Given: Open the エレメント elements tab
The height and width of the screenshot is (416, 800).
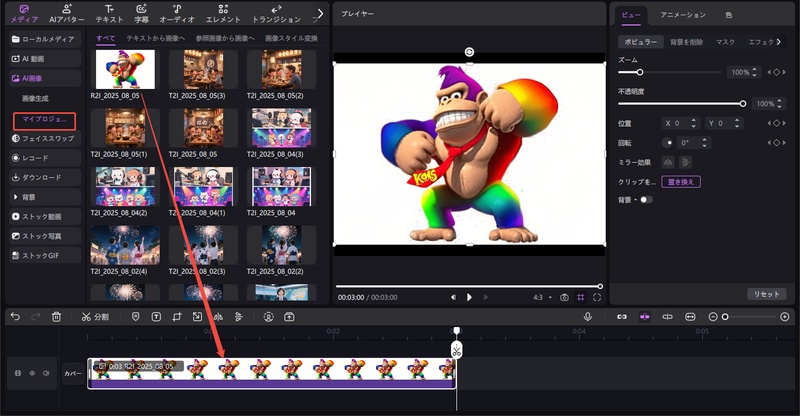Looking at the screenshot, I should point(223,13).
